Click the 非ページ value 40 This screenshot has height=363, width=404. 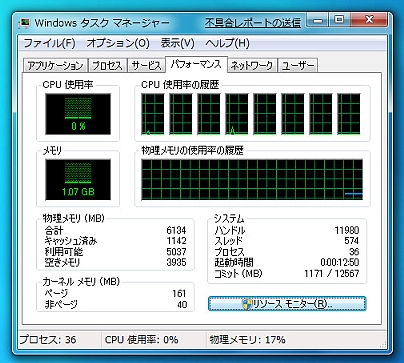pos(182,305)
